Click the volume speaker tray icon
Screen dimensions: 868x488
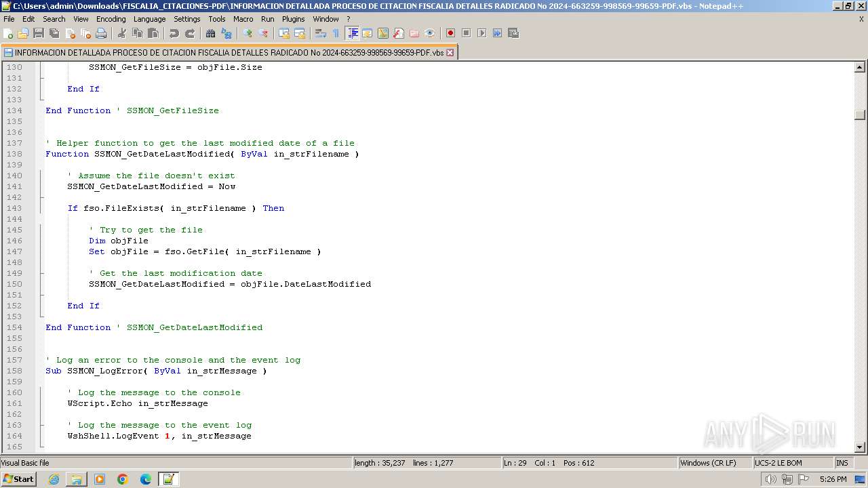pyautogui.click(x=771, y=479)
